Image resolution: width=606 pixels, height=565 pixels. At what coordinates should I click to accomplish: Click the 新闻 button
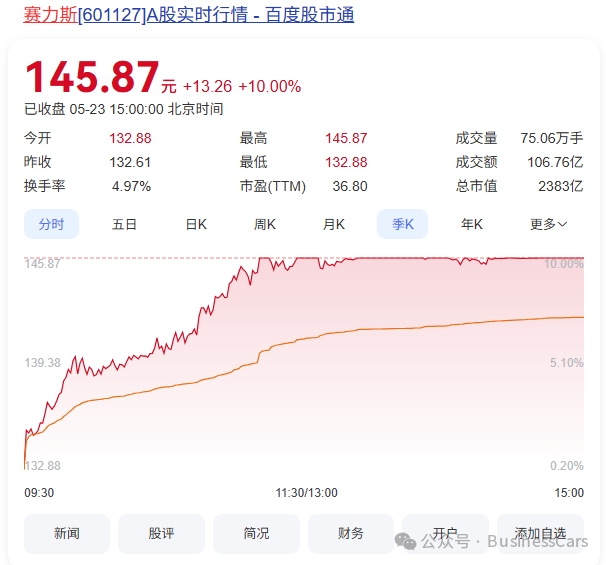click(x=67, y=534)
